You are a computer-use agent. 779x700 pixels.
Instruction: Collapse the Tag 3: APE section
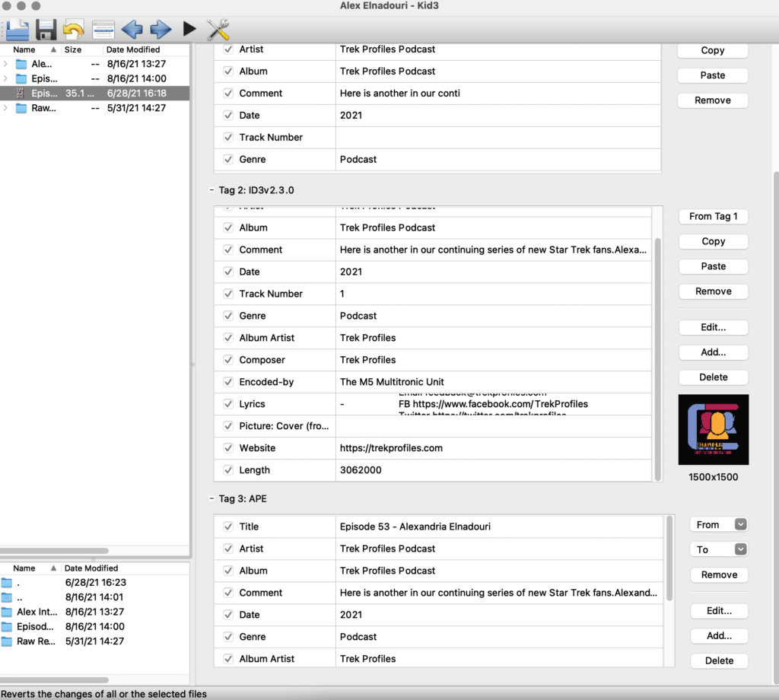tap(211, 499)
